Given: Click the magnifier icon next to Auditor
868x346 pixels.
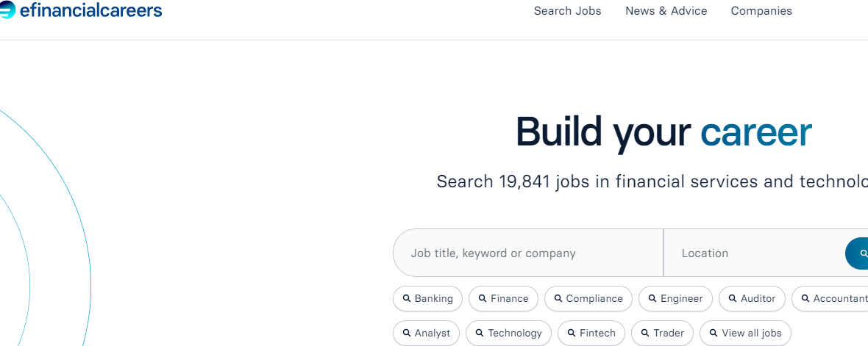Looking at the screenshot, I should pos(733,298).
